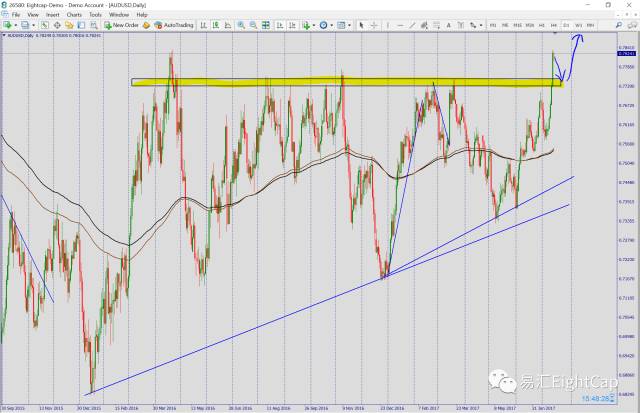
Task: Select the Equidistant Channel tool
Action: coord(424,25)
